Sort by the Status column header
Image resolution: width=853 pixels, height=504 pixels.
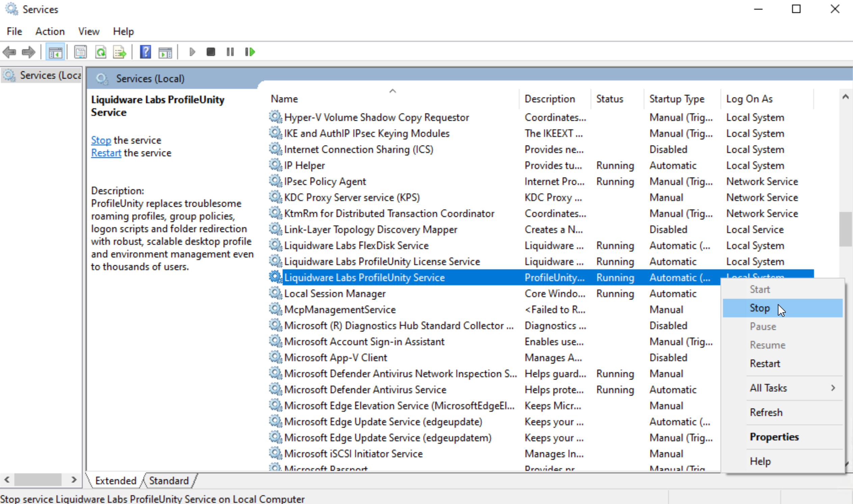(x=617, y=99)
